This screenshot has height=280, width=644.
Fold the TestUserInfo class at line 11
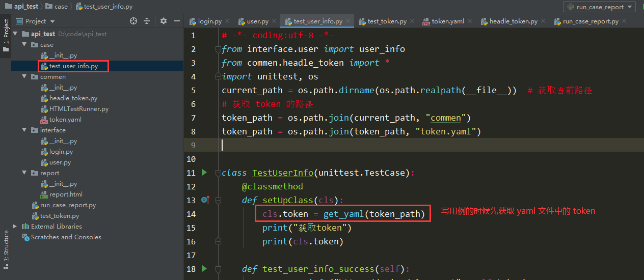coord(219,173)
